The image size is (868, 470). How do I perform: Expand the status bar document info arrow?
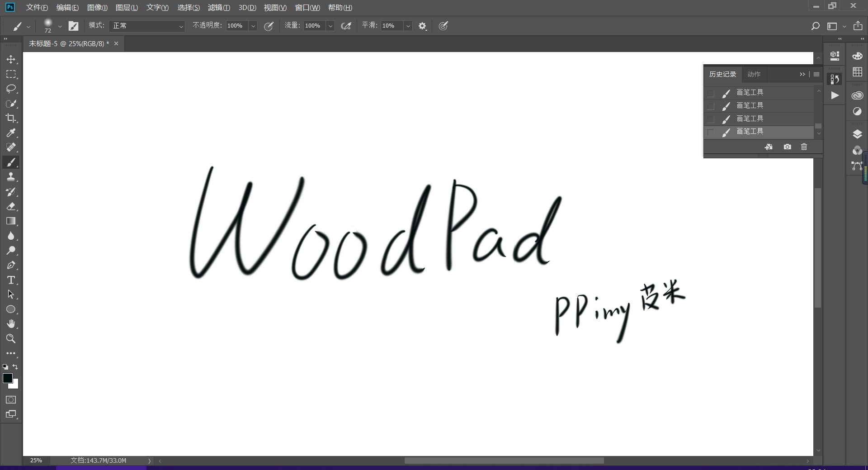(149, 461)
